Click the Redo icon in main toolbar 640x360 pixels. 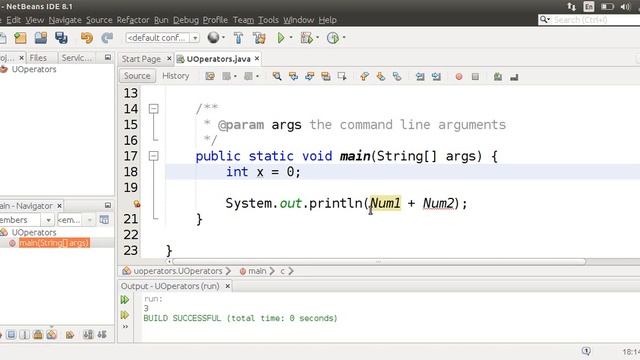[107, 38]
